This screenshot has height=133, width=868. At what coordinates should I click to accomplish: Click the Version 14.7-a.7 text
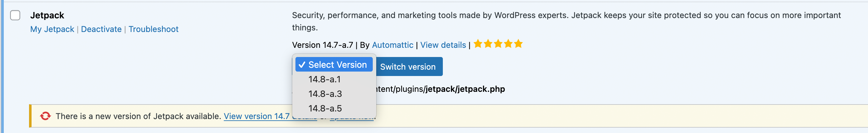(x=323, y=45)
